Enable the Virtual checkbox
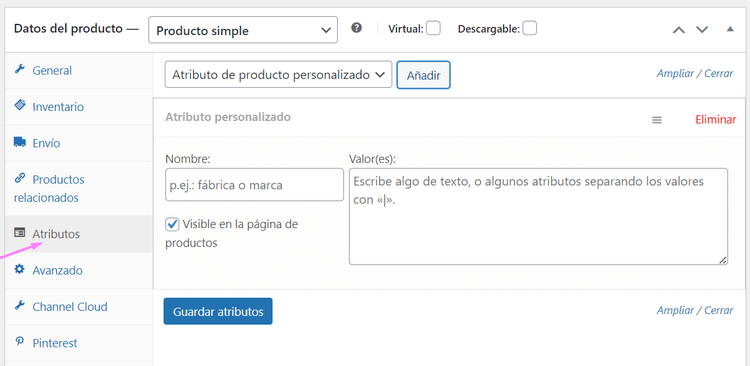750x366 pixels. coord(433,29)
